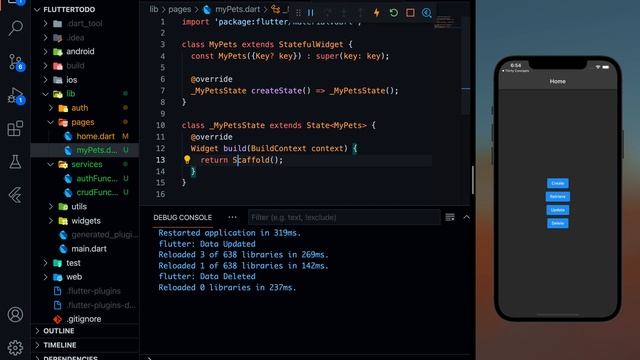
Task: Click the pages breadcrumb
Action: pos(180,9)
